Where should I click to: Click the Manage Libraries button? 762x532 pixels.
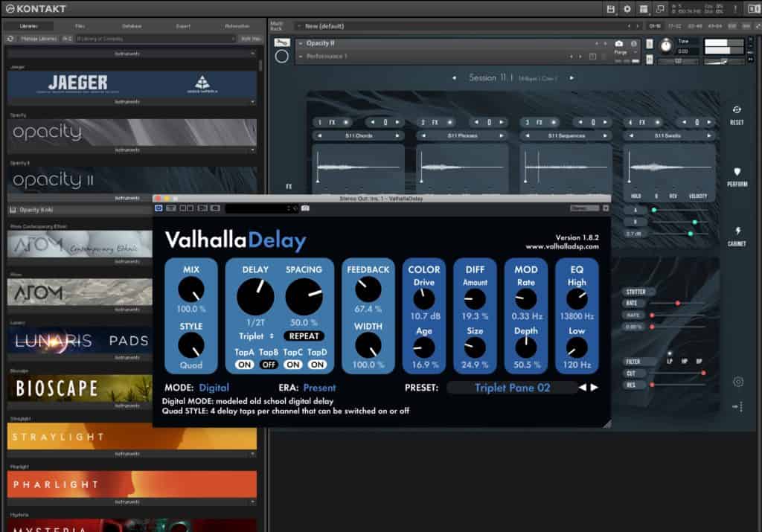click(x=39, y=39)
